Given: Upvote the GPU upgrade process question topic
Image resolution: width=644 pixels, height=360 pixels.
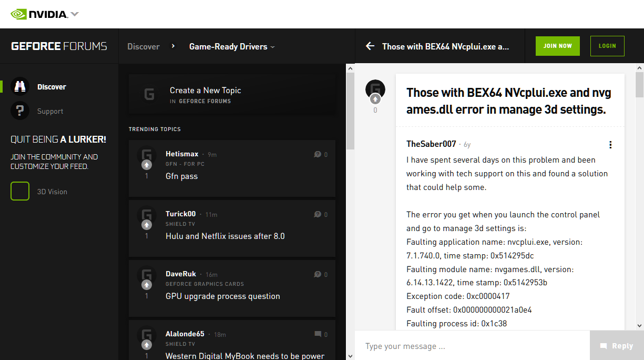Looking at the screenshot, I should (147, 285).
